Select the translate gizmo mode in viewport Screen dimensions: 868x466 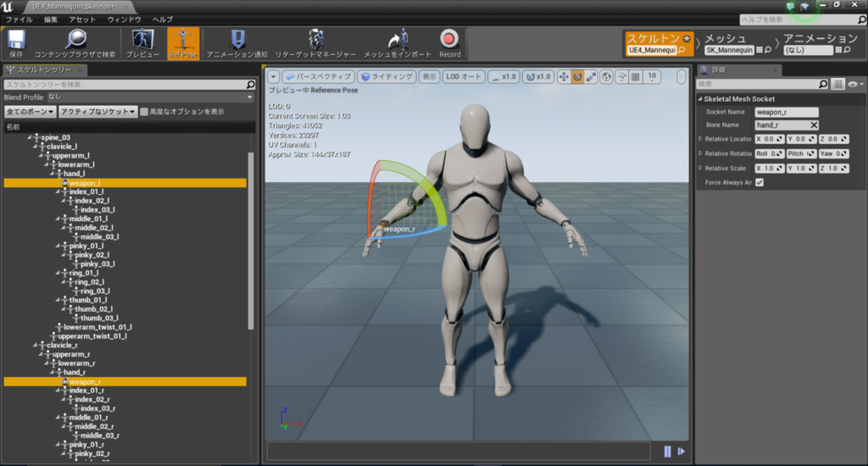pyautogui.click(x=564, y=77)
